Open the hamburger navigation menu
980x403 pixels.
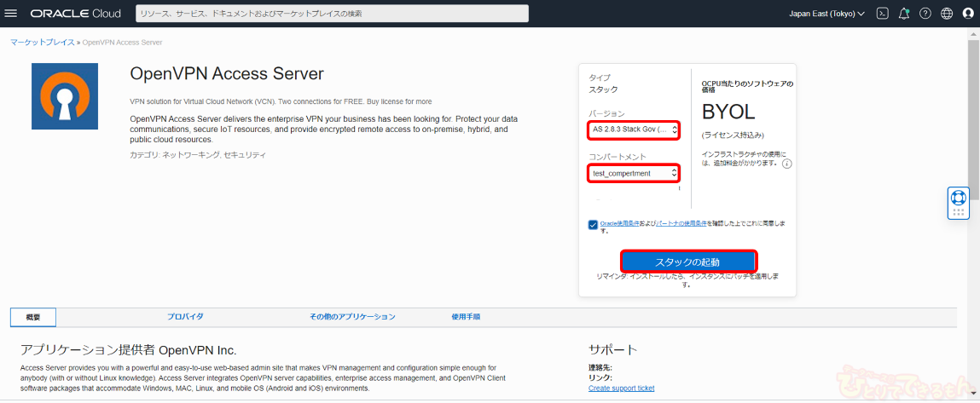point(11,14)
